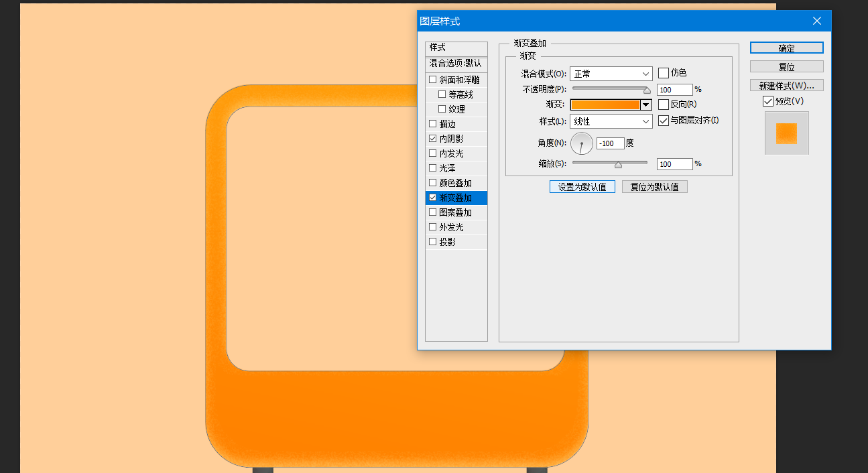
Task: Toggle 与图层对齐(I) checkbox
Action: tap(664, 121)
